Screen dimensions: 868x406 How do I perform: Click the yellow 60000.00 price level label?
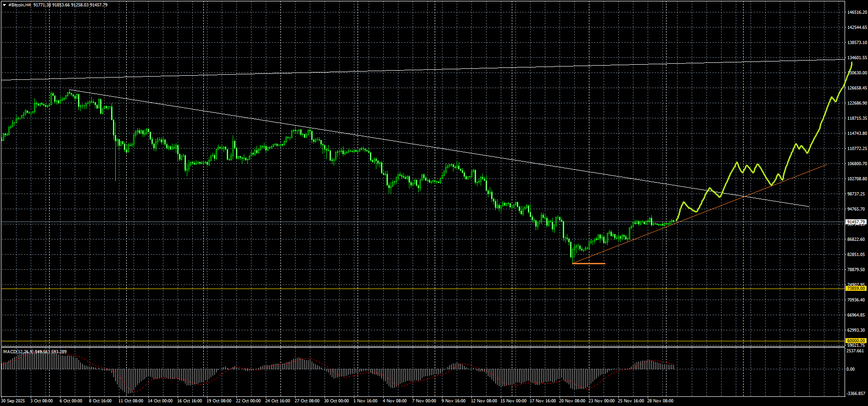(x=856, y=341)
